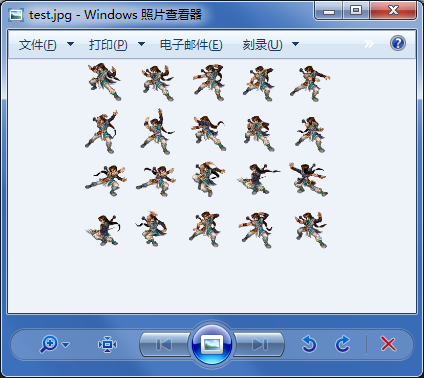
Task: Start the slide show
Action: (212, 344)
